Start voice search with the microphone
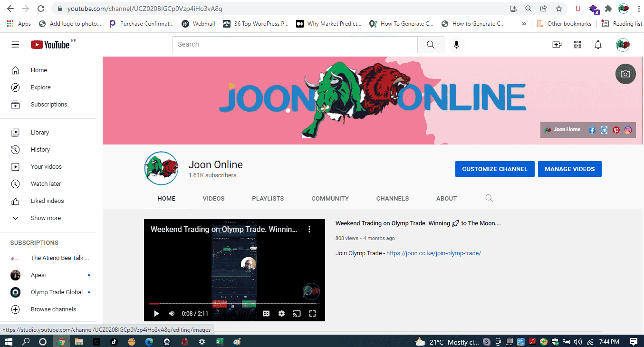Image resolution: width=644 pixels, height=347 pixels. click(x=456, y=44)
